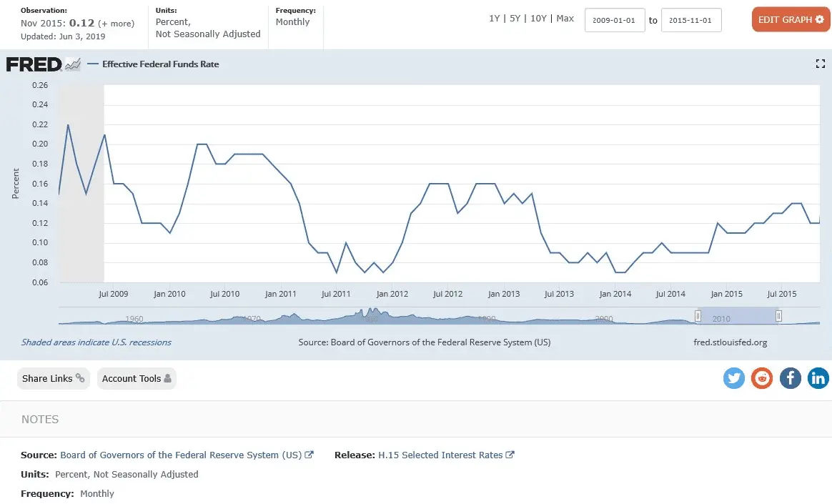Click the right handle of range slider
Viewport: 832px width, 504px height.
coord(779,316)
